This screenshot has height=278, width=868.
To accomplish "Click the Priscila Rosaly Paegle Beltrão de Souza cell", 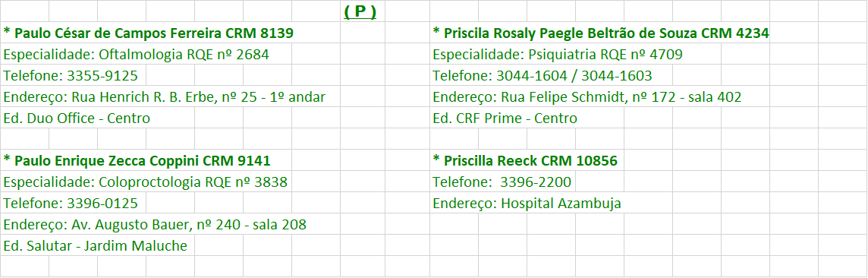I will [x=601, y=33].
